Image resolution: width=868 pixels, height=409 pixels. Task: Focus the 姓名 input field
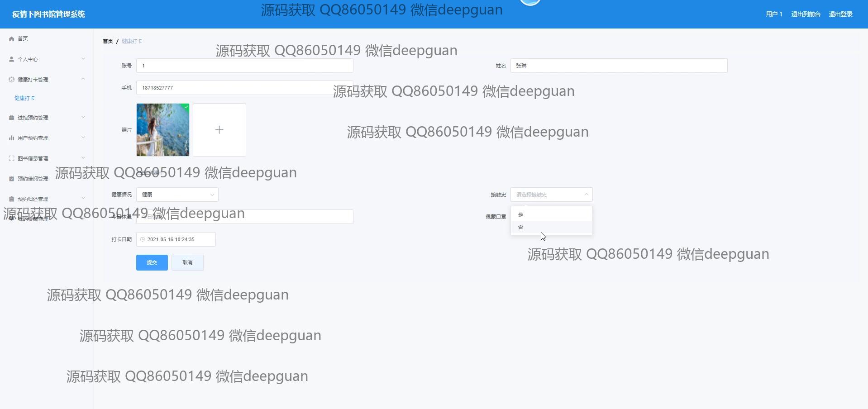pyautogui.click(x=619, y=66)
